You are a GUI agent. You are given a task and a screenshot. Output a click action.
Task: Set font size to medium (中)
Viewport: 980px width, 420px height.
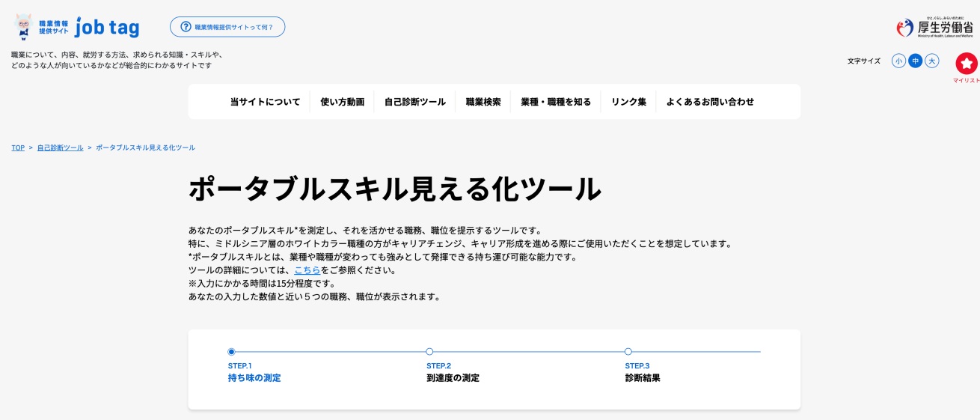click(x=915, y=61)
